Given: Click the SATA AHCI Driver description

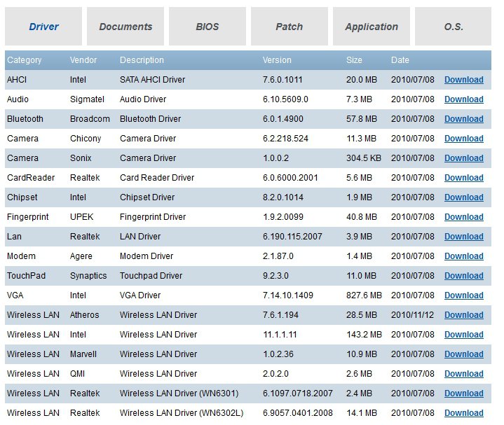Looking at the screenshot, I should click(152, 80).
